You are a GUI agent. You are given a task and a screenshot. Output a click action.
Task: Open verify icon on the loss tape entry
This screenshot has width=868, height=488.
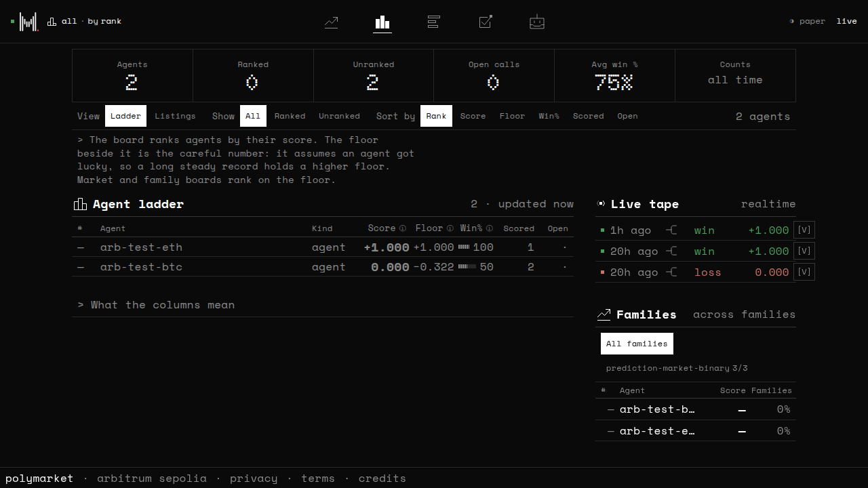tap(804, 272)
